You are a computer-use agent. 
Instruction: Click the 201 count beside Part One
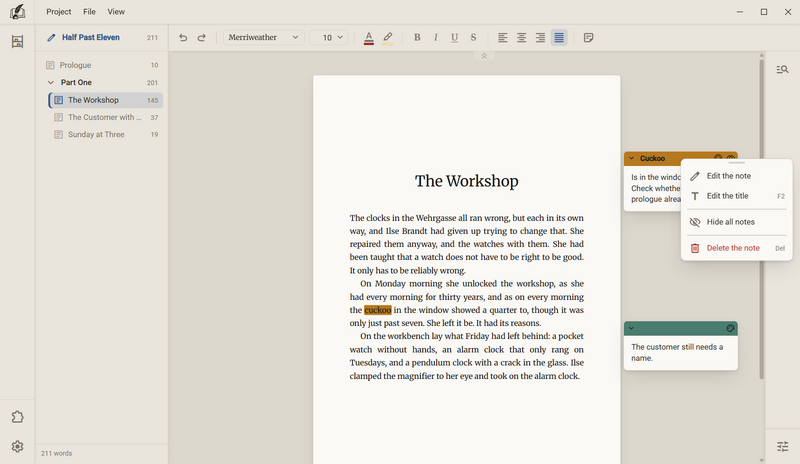153,83
